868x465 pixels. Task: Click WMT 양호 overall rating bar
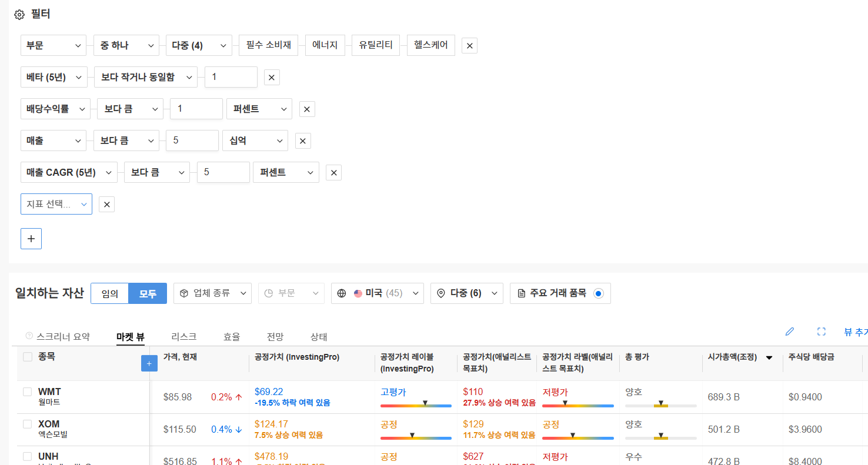[661, 404]
